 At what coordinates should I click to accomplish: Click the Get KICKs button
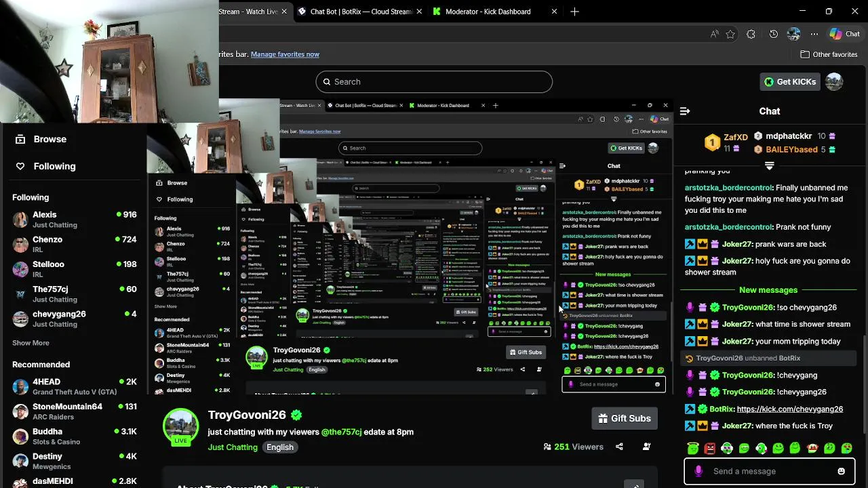(x=789, y=81)
